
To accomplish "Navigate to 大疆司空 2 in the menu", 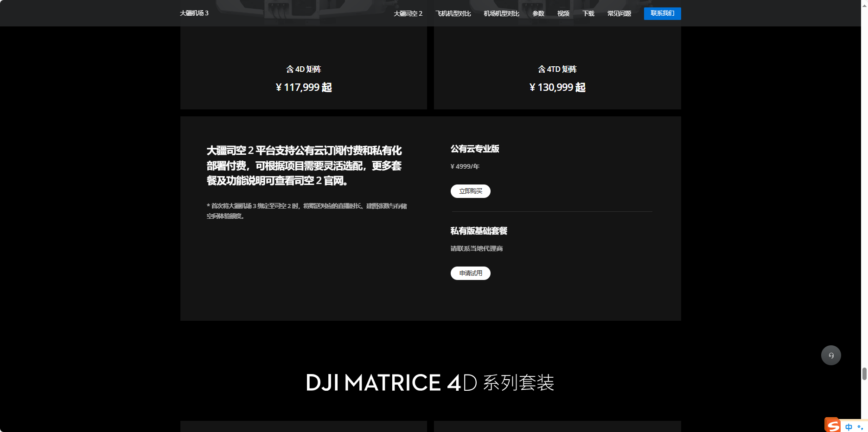I will tap(408, 14).
